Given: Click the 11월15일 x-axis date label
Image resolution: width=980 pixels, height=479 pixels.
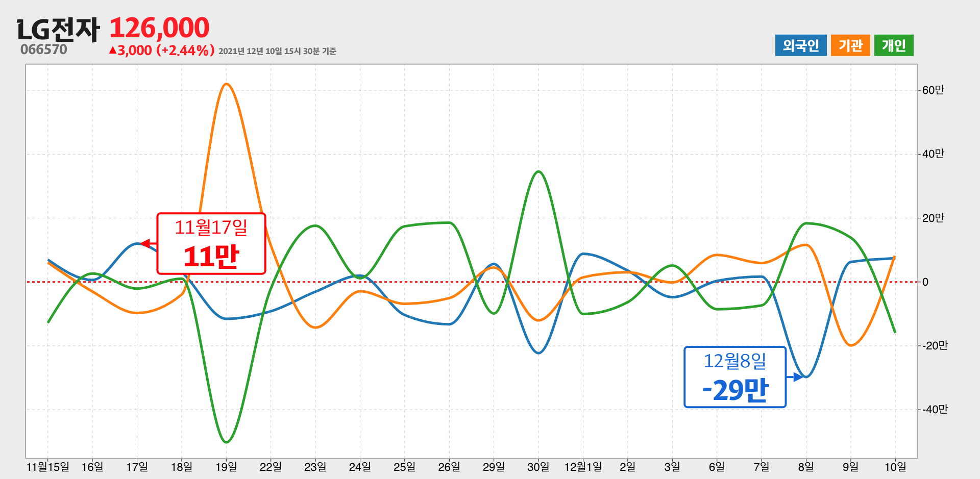Looking at the screenshot, I should [47, 467].
